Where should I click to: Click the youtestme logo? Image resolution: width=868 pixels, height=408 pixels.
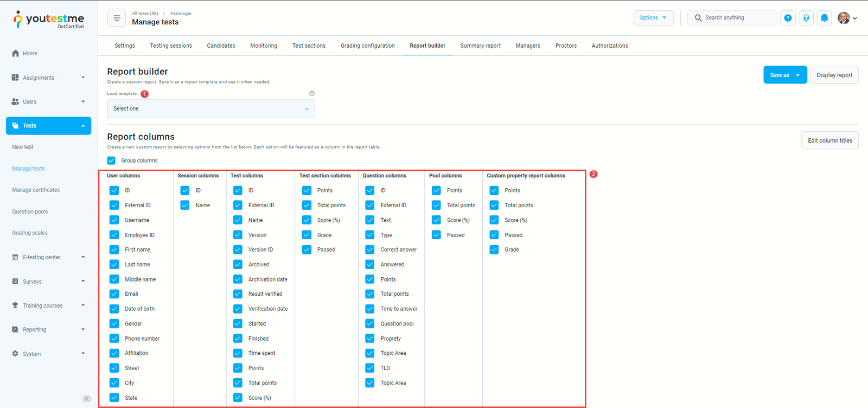pos(49,20)
